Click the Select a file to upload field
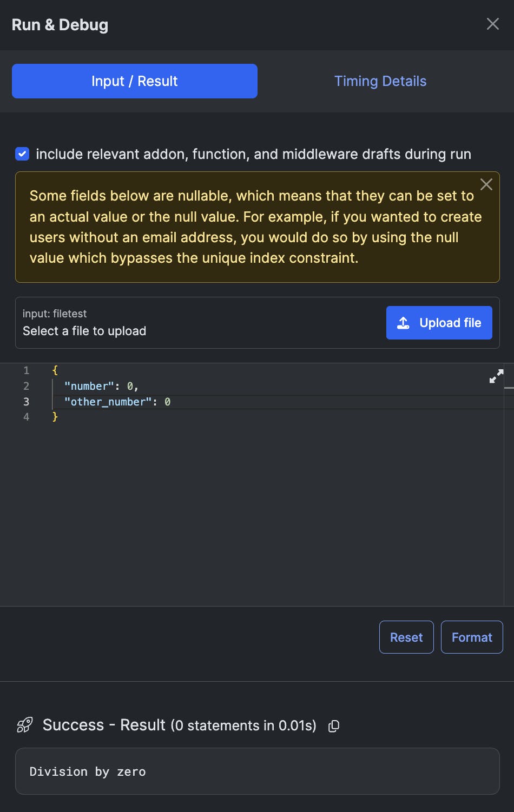Screen dimensions: 514x812 [84, 331]
